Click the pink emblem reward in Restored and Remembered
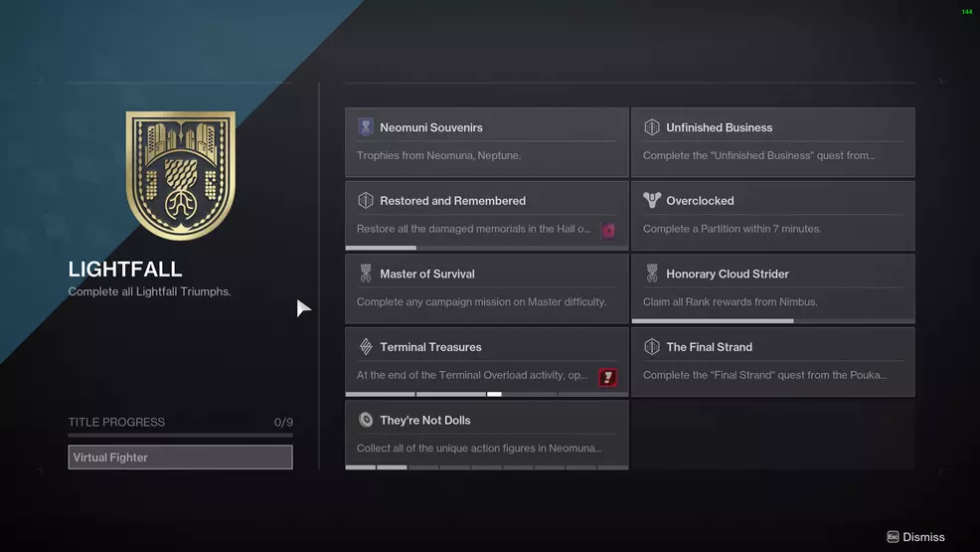 (x=607, y=231)
